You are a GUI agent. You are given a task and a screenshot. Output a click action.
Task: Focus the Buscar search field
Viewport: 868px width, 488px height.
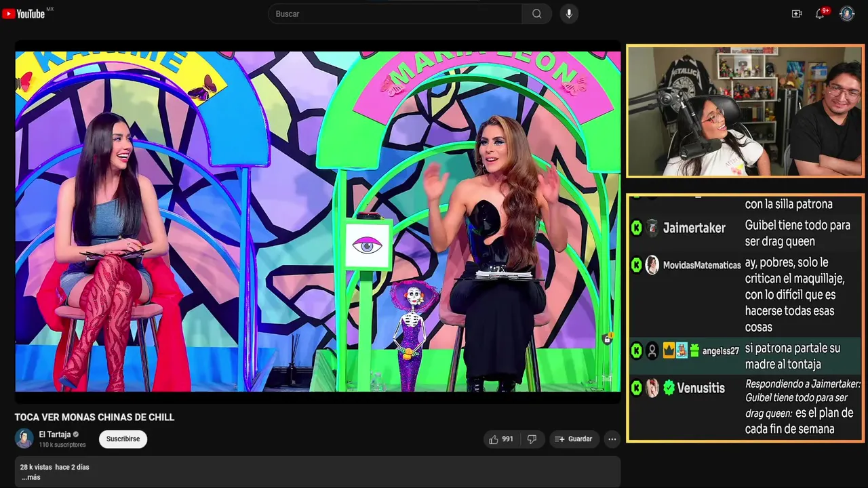click(395, 14)
